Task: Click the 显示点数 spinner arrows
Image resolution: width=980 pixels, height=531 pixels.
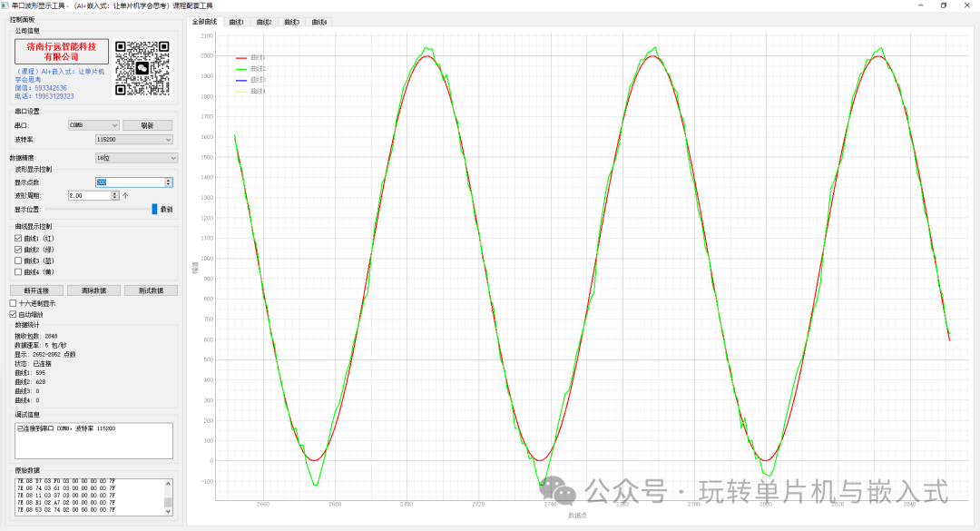Action: [169, 182]
